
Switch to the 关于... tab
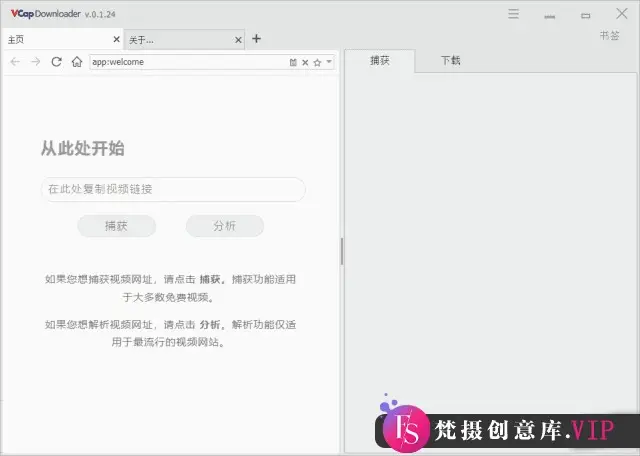[184, 40]
